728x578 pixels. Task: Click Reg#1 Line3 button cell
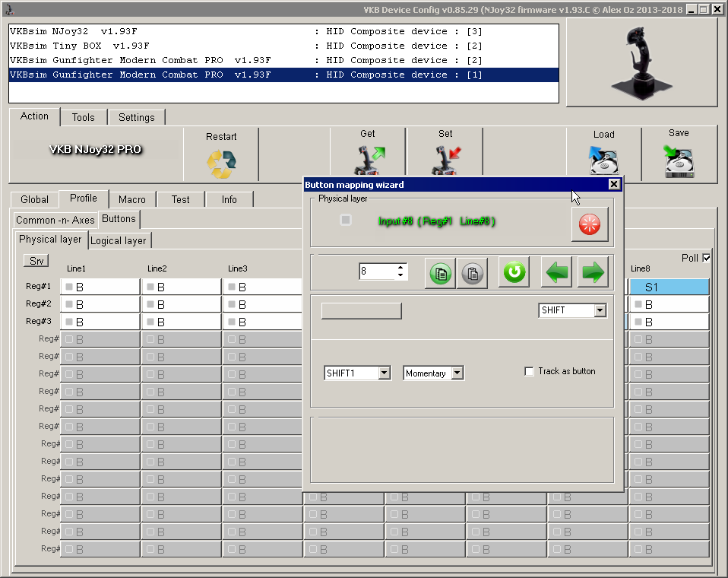(262, 287)
